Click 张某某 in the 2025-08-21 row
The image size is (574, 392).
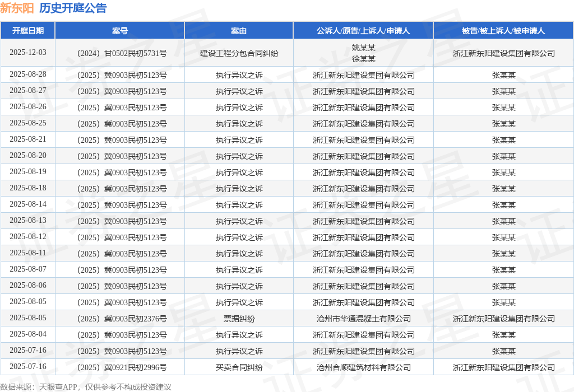click(x=504, y=140)
